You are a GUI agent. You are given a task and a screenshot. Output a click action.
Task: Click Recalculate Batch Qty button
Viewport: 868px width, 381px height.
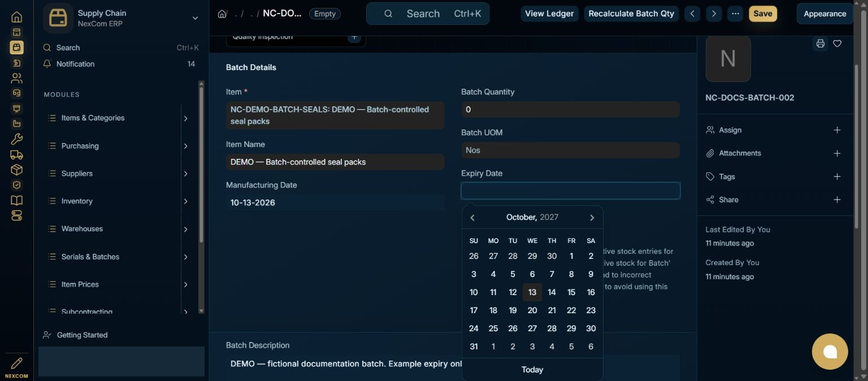point(631,14)
